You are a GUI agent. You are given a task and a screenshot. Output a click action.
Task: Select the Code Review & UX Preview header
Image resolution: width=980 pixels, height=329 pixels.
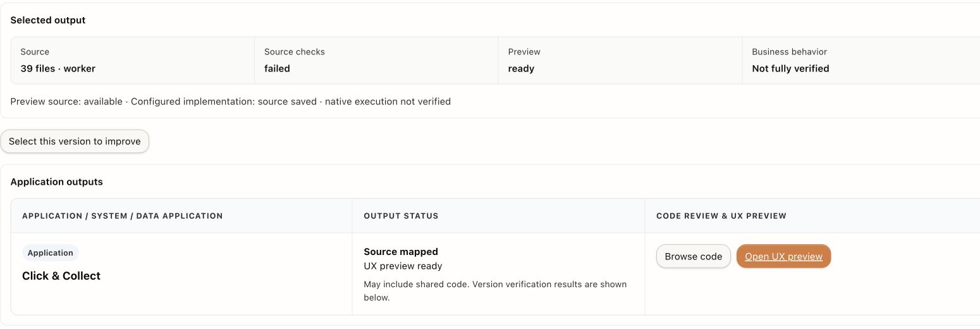(721, 216)
